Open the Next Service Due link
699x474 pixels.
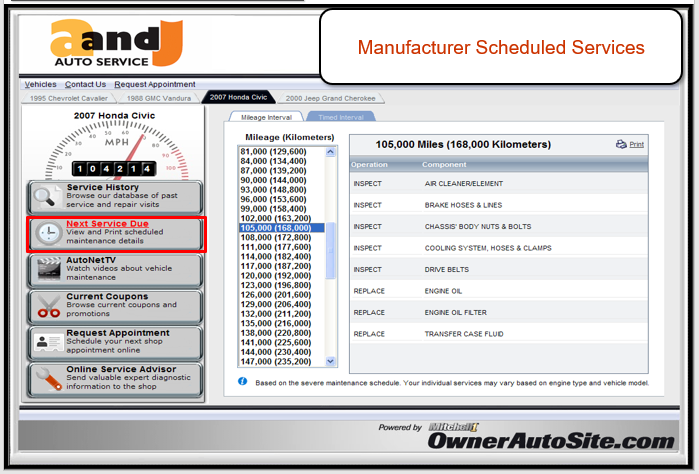pyautogui.click(x=107, y=223)
